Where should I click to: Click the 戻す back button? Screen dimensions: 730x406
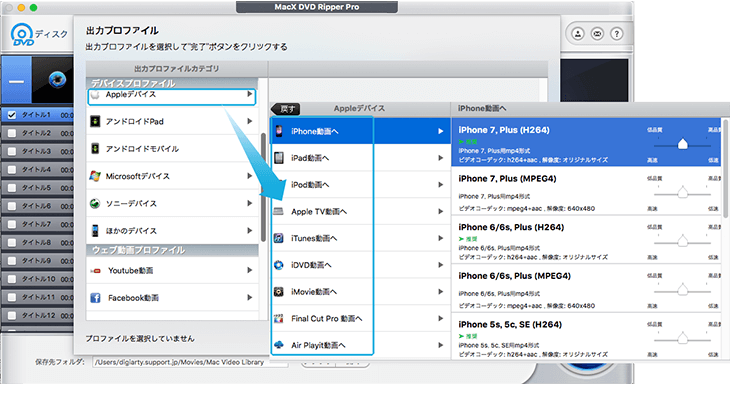point(287,108)
